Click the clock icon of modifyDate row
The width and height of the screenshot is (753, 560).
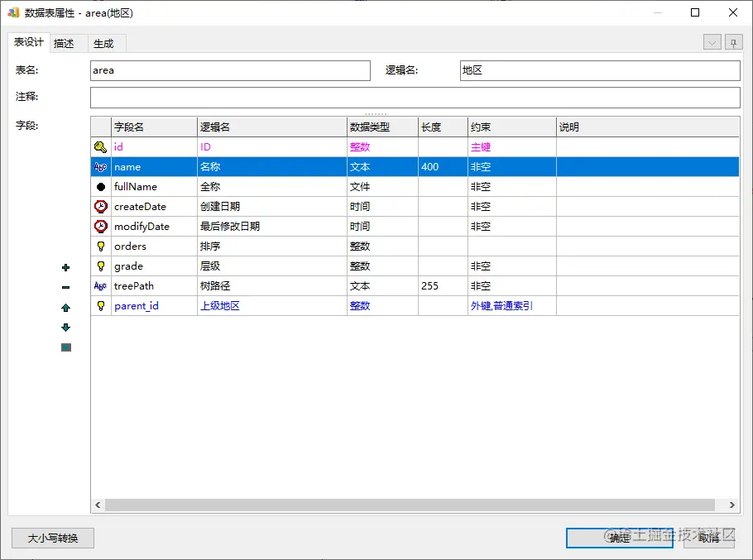(x=100, y=226)
